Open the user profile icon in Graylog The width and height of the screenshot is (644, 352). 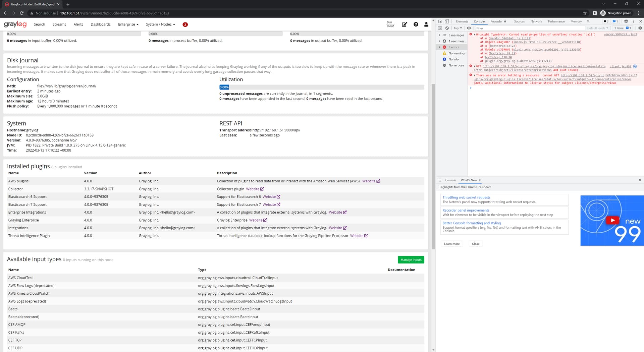(x=426, y=24)
